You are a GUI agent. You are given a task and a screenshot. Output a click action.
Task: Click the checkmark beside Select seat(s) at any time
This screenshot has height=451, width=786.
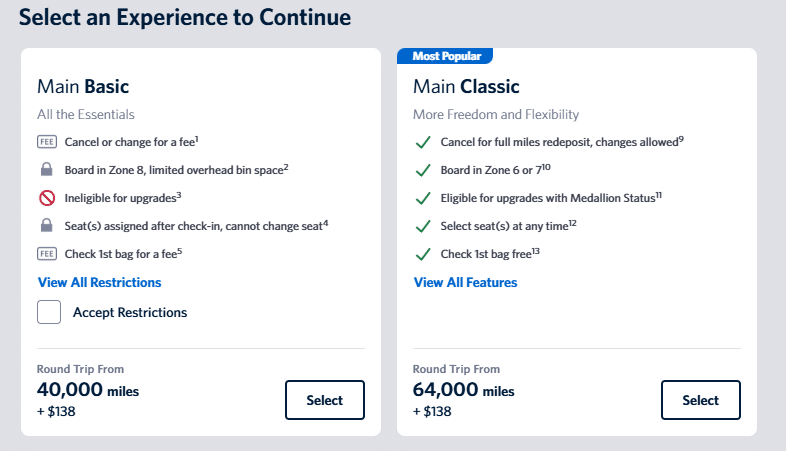pyautogui.click(x=423, y=226)
